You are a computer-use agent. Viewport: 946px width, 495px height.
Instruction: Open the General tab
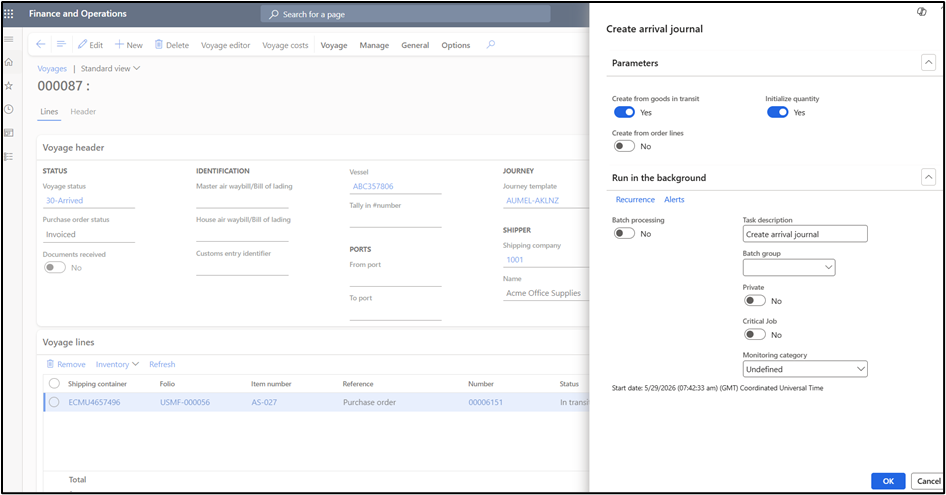(415, 45)
